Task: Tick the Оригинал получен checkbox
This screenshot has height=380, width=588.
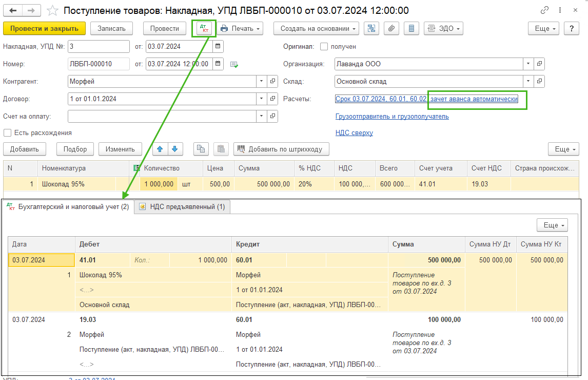Action: [x=324, y=47]
